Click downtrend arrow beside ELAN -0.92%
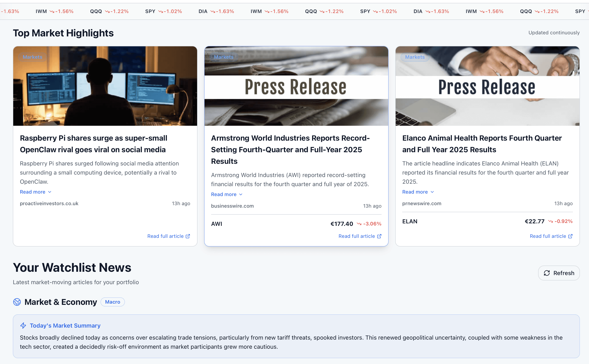The width and height of the screenshot is (589, 364). 550,222
